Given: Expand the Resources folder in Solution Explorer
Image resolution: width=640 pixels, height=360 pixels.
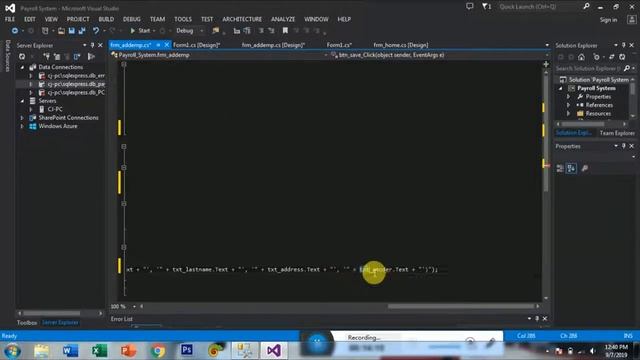Looking at the screenshot, I should [x=568, y=113].
